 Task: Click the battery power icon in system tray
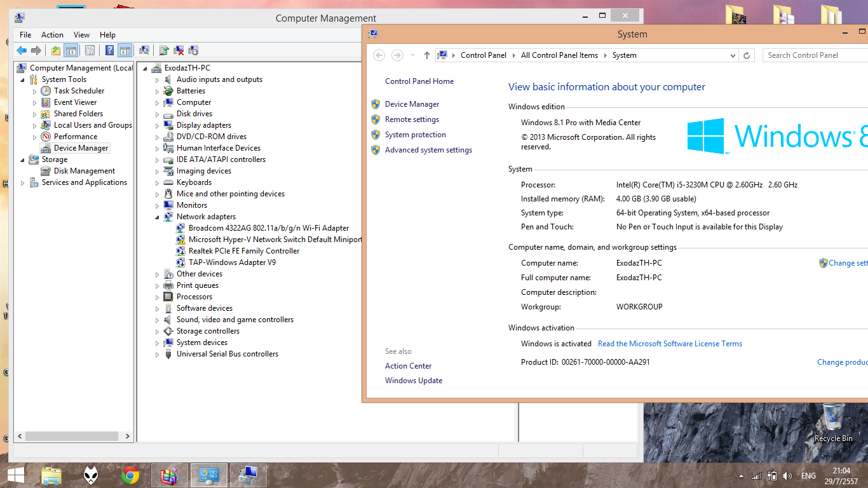(x=773, y=476)
